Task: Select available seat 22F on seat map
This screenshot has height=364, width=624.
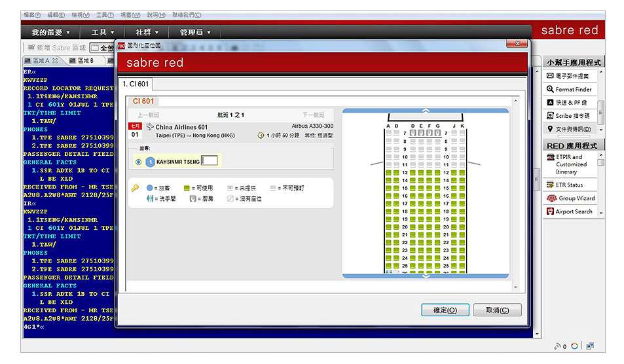Action: [429, 242]
